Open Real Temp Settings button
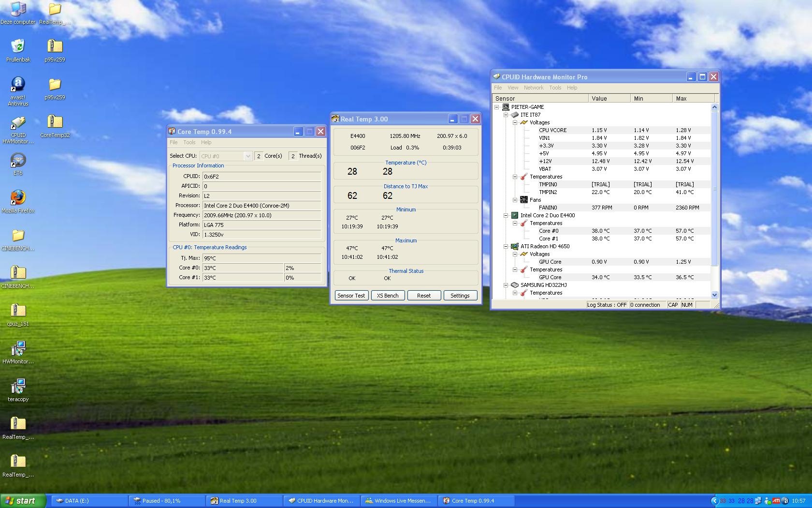The height and width of the screenshot is (508, 812). [x=460, y=296]
